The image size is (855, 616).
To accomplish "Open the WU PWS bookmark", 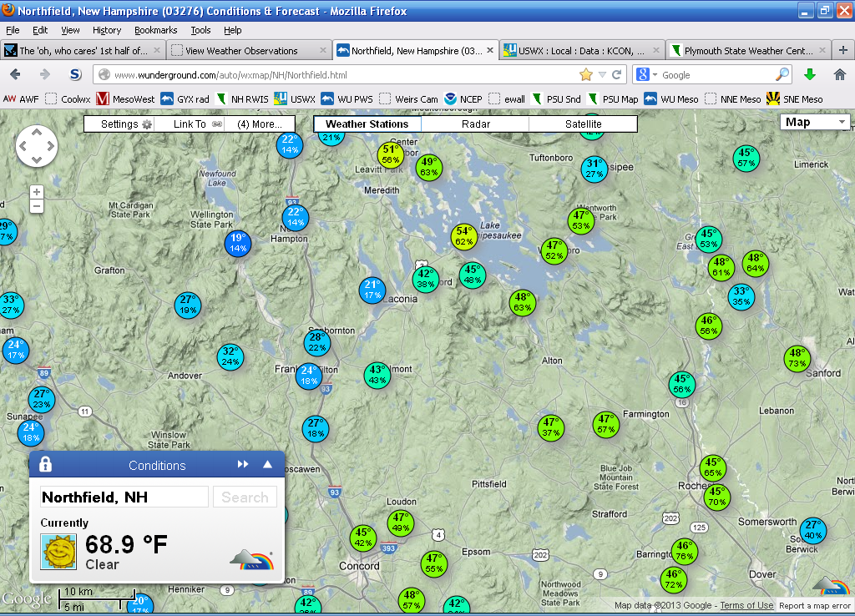I will pos(347,99).
